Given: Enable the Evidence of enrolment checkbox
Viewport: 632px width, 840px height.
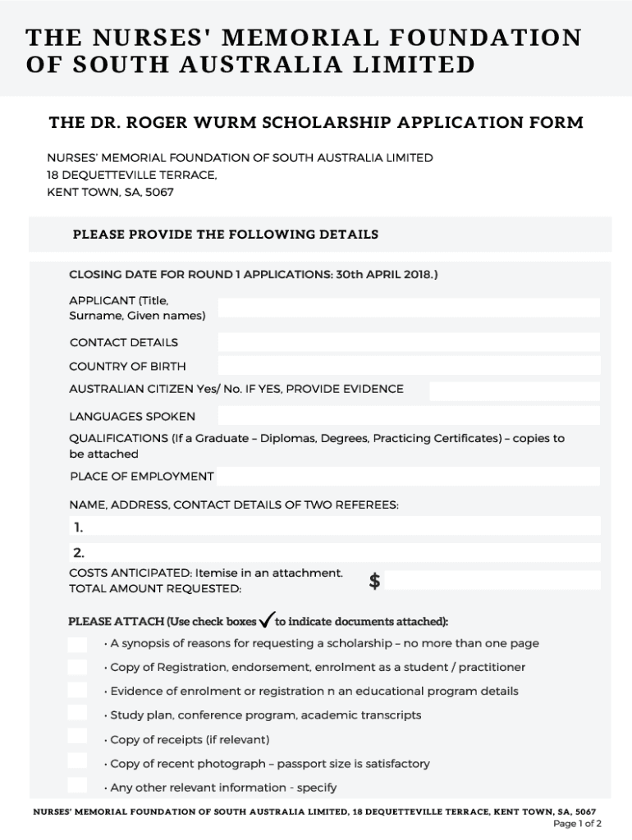Looking at the screenshot, I should pyautogui.click(x=77, y=690).
